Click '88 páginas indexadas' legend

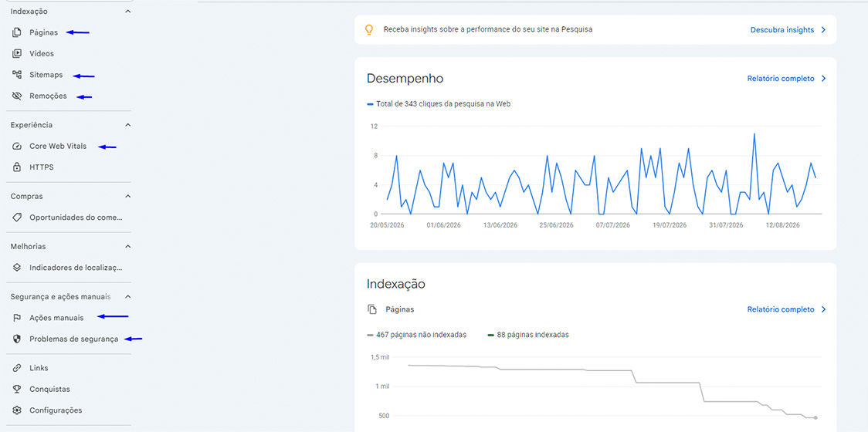528,335
